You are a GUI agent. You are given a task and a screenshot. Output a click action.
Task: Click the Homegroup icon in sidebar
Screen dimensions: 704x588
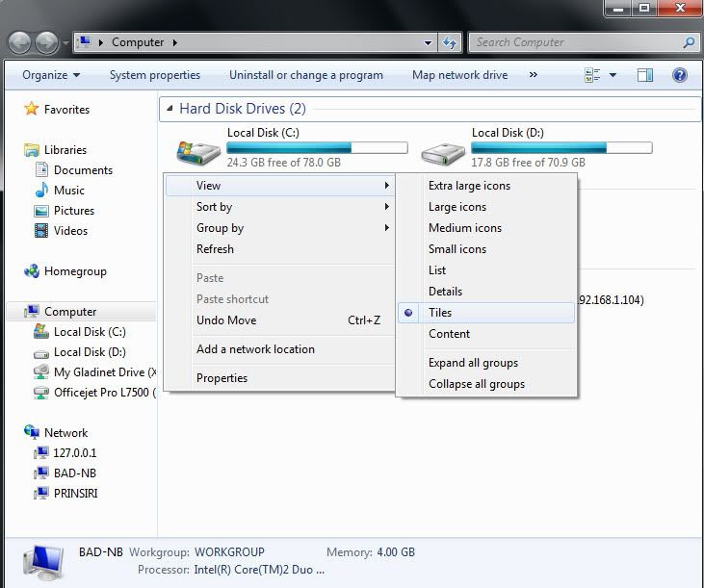pyautogui.click(x=32, y=271)
